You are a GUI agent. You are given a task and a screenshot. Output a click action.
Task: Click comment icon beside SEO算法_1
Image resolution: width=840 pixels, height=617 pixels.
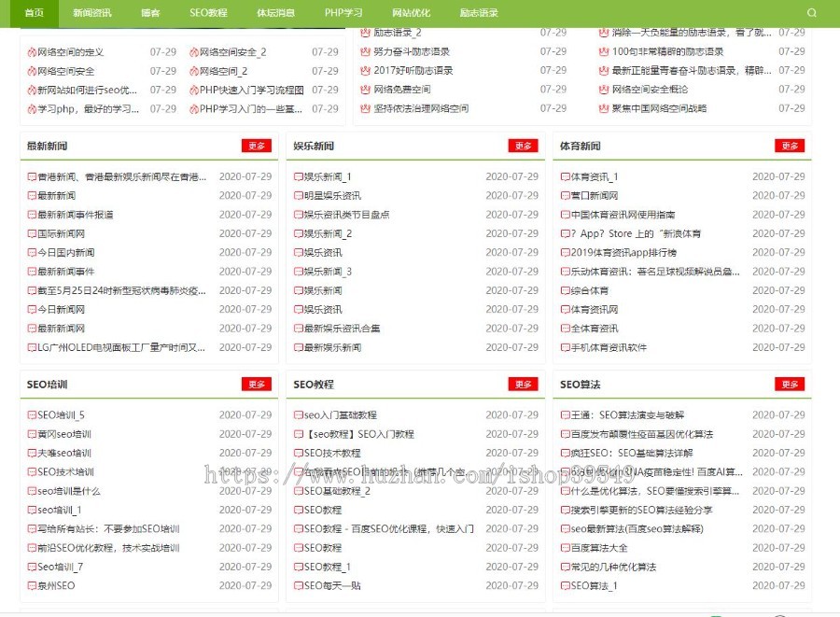pos(566,586)
